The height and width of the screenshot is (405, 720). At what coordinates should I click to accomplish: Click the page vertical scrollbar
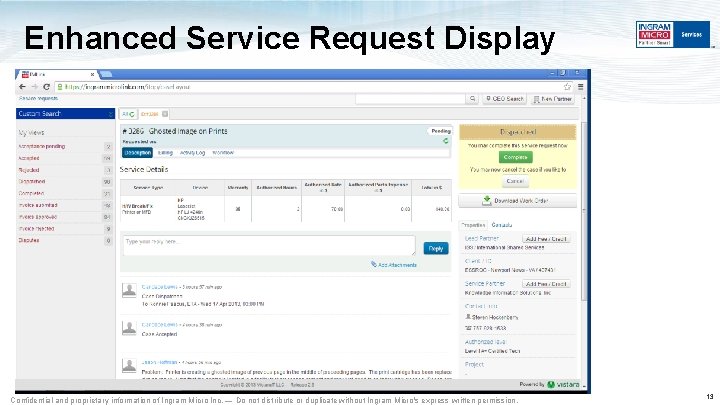tap(584, 211)
